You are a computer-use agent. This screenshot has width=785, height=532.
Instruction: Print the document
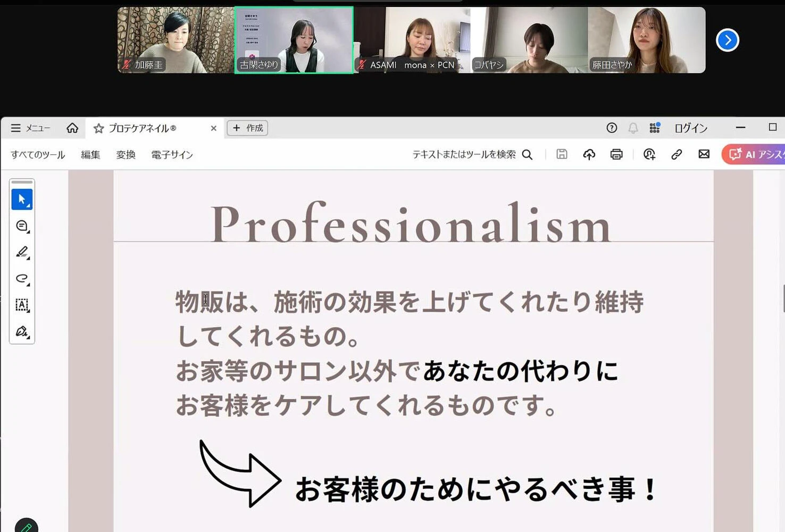(616, 154)
